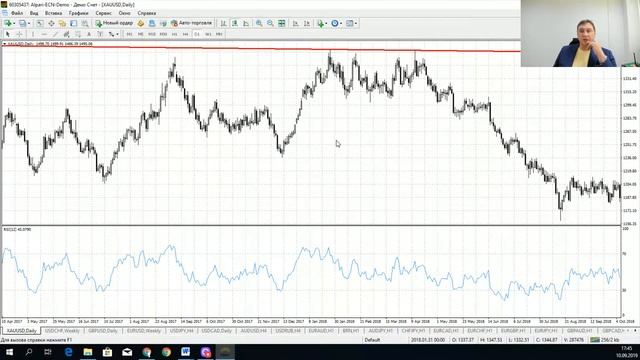Expand the arrows tool dropdown

click(117, 34)
